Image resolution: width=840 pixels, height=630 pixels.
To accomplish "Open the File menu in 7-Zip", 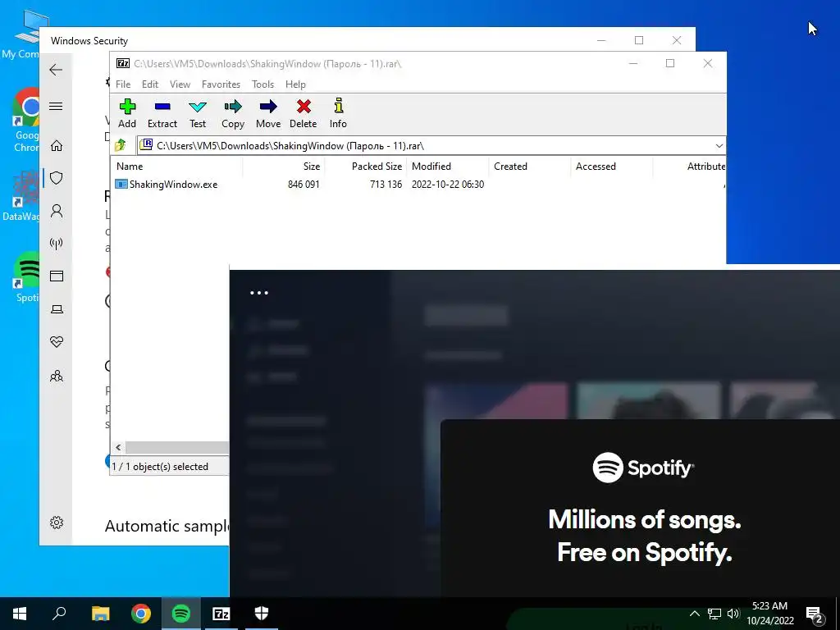I will click(x=123, y=84).
